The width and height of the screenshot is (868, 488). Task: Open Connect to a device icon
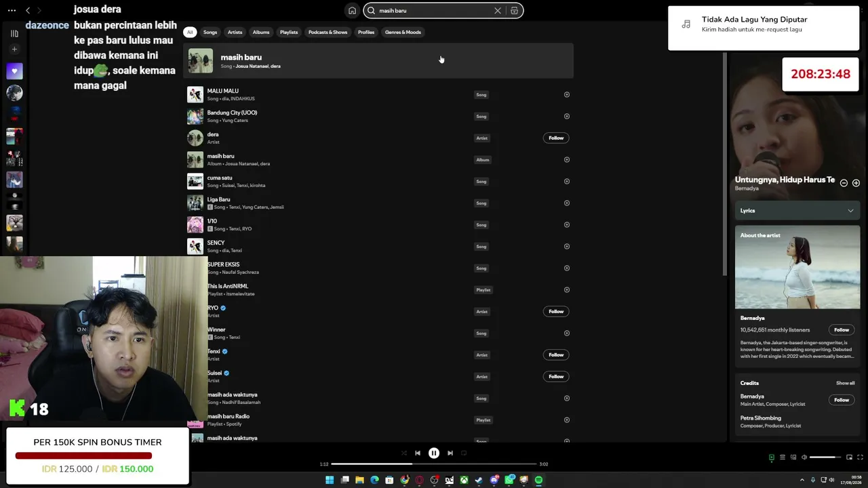(793, 457)
